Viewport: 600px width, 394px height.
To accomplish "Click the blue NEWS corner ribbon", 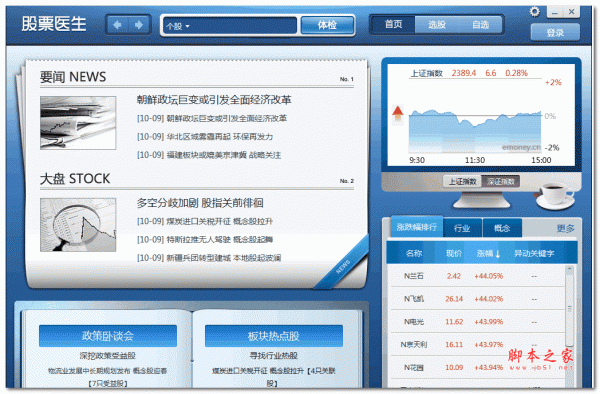I will 343,266.
